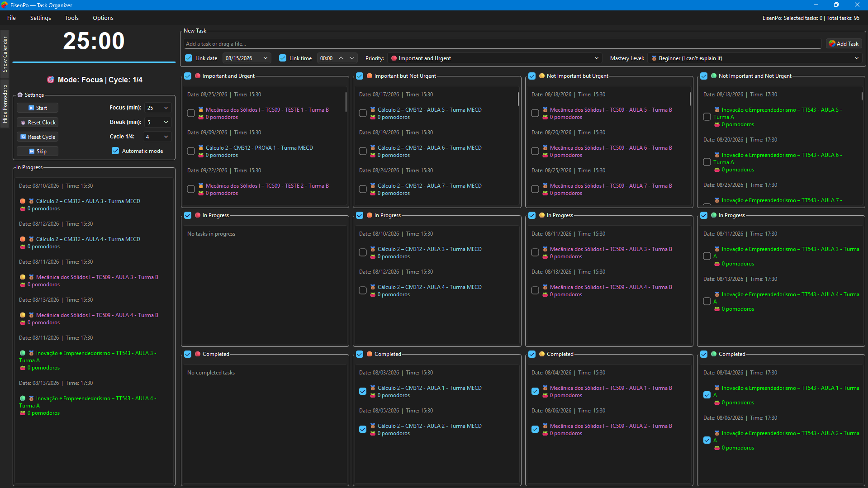Click the Skip icon button
868x488 pixels.
31,152
